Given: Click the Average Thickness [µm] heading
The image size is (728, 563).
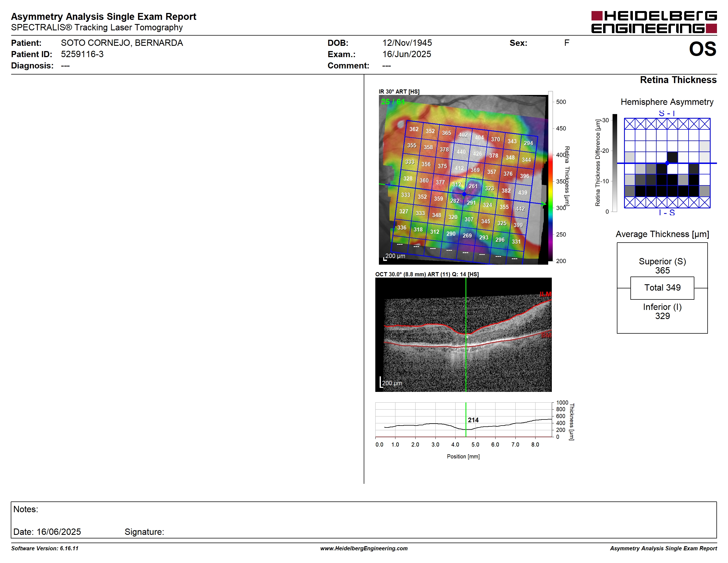Looking at the screenshot, I should click(662, 235).
